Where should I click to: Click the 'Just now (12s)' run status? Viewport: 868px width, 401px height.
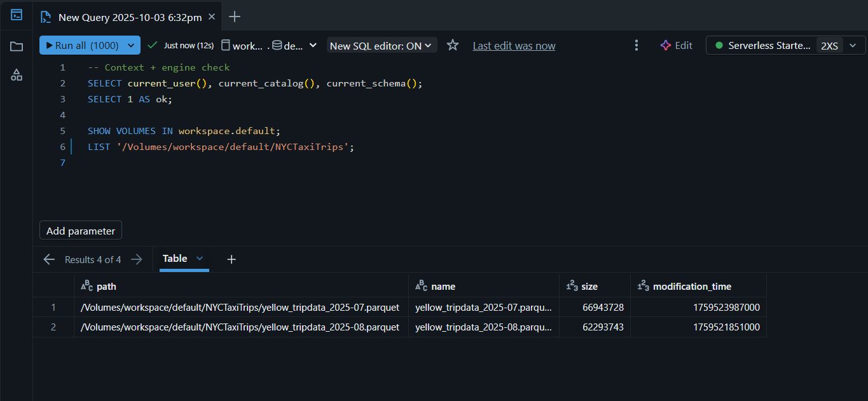tap(181, 46)
